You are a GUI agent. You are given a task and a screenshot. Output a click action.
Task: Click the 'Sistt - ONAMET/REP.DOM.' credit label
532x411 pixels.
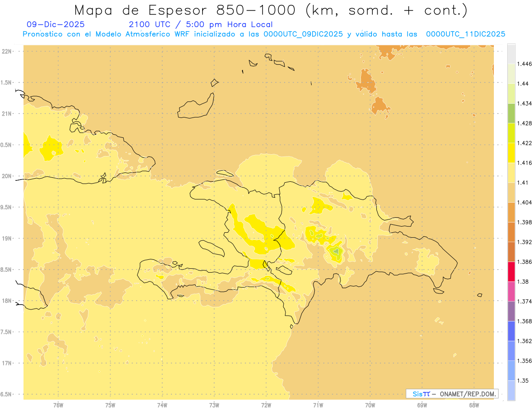452,394
